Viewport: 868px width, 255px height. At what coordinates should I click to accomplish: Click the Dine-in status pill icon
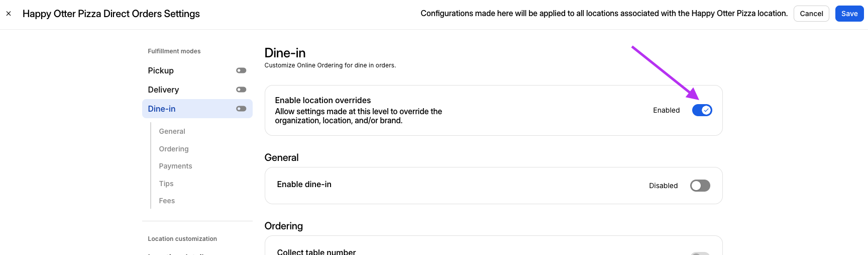(241, 109)
